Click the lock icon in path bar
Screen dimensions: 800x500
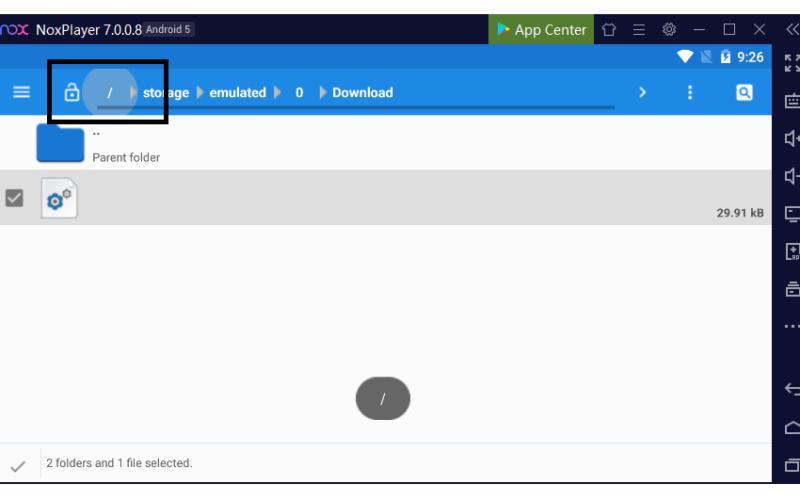pos(72,92)
